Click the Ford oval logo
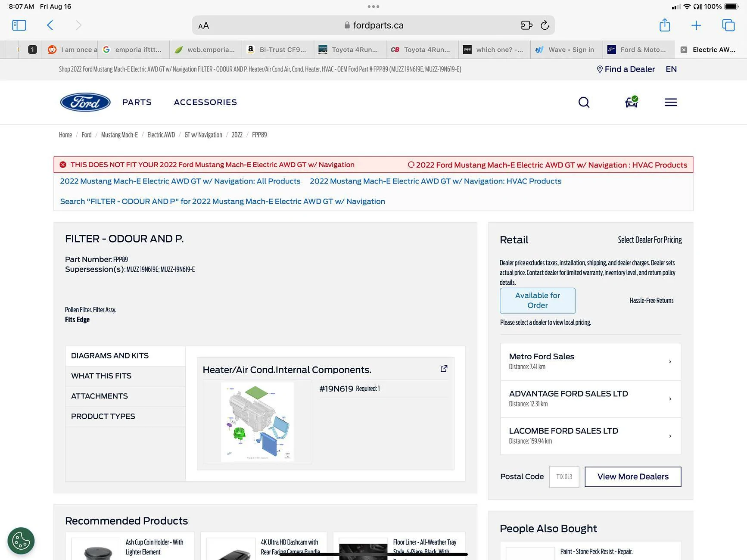 pos(85,102)
